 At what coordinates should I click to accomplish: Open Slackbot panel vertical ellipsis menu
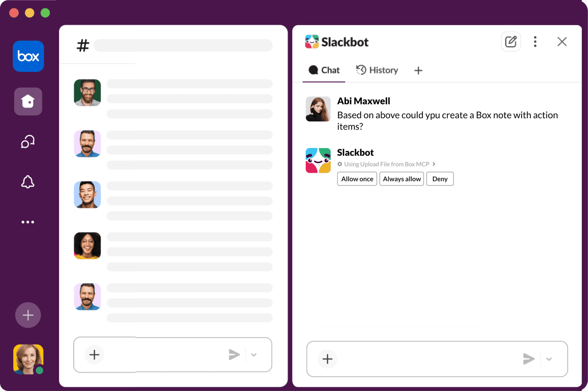[x=535, y=41]
